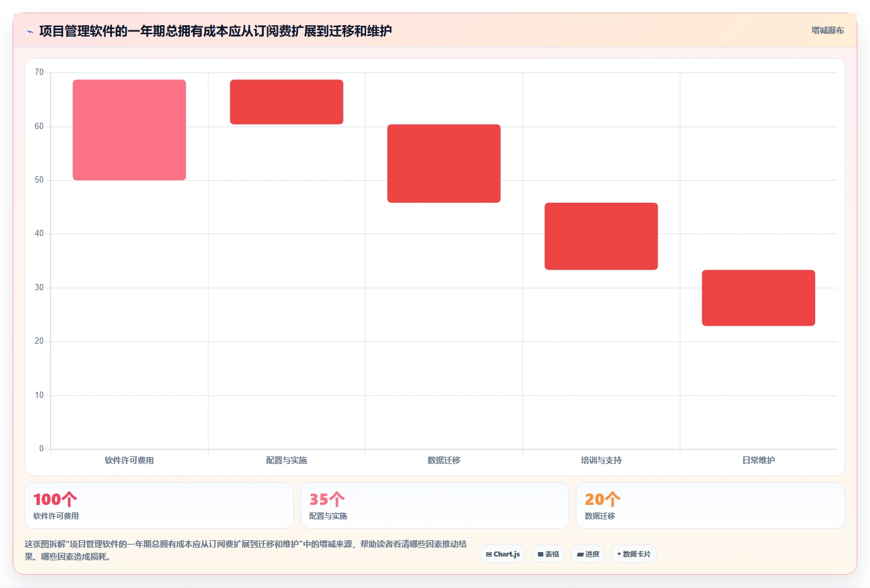Viewport: 870px width, 588px height.
Task: Click the x-axis label 日常维护
Action: pyautogui.click(x=758, y=460)
